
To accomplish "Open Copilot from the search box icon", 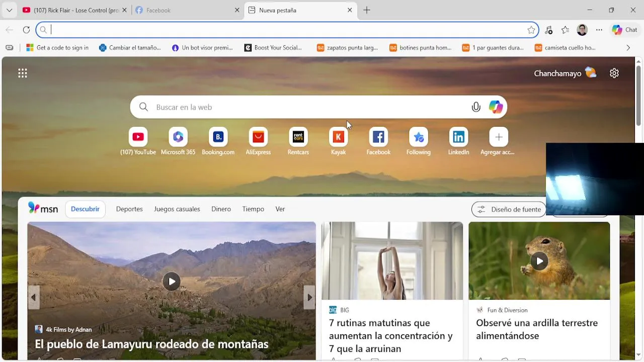I will click(x=496, y=107).
